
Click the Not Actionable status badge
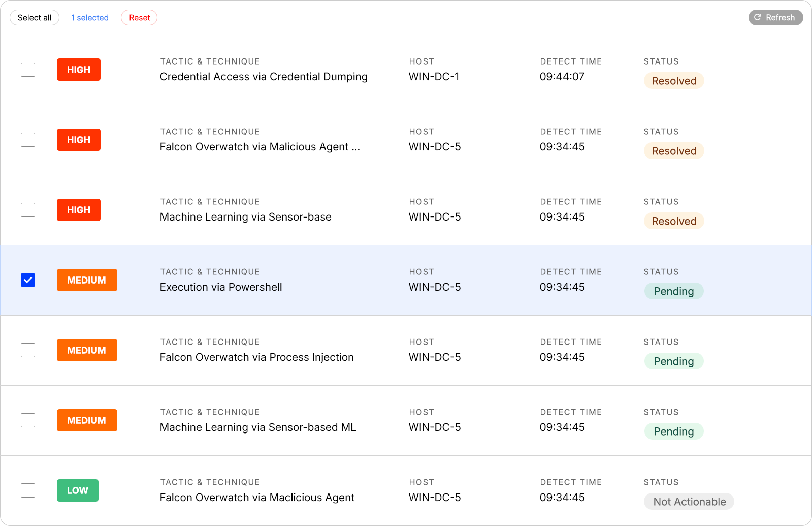coord(689,502)
